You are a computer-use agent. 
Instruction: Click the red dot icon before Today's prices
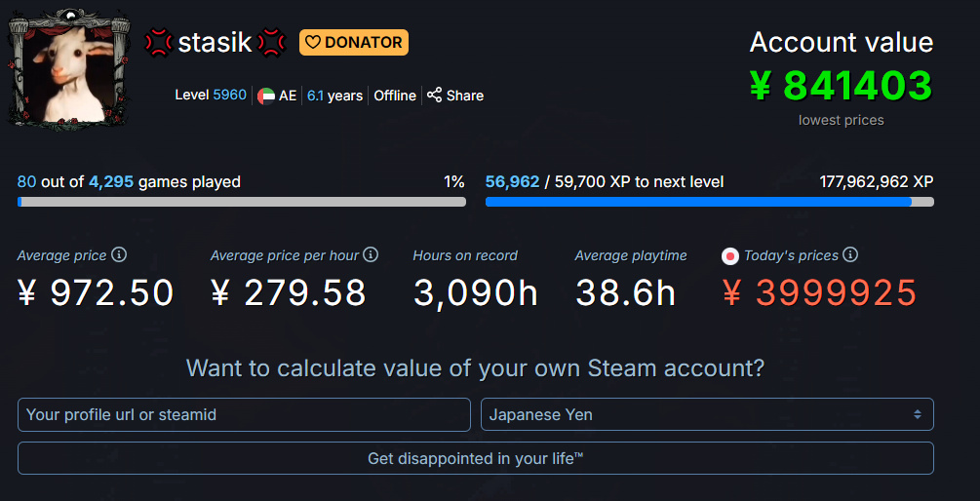coord(729,256)
